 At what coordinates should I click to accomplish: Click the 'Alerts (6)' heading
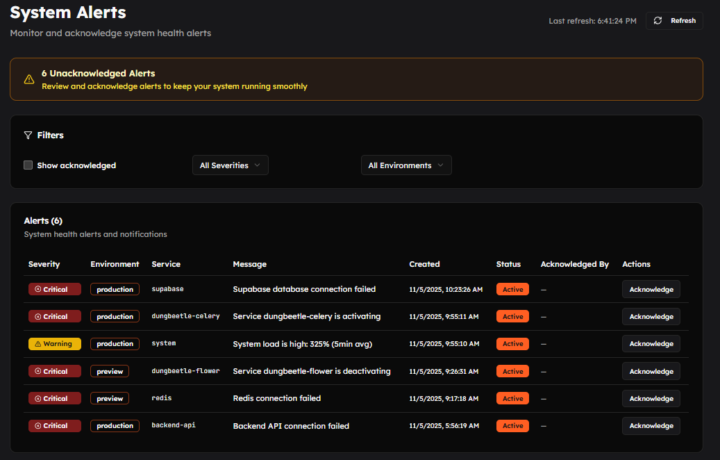[43, 221]
